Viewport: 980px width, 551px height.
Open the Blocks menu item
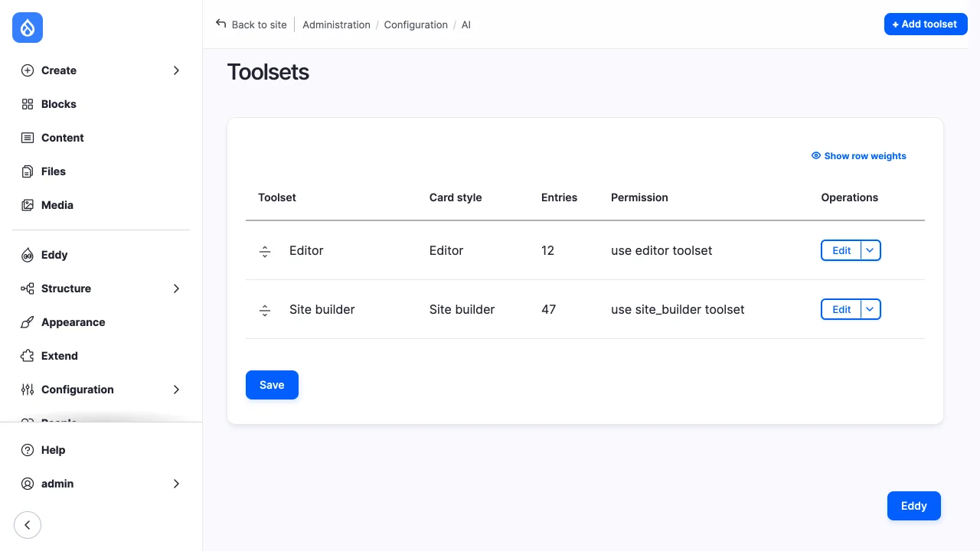tap(101, 104)
